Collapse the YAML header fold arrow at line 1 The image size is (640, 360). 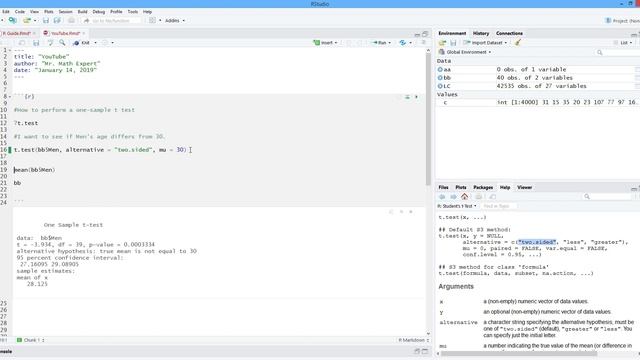[x=10, y=50]
